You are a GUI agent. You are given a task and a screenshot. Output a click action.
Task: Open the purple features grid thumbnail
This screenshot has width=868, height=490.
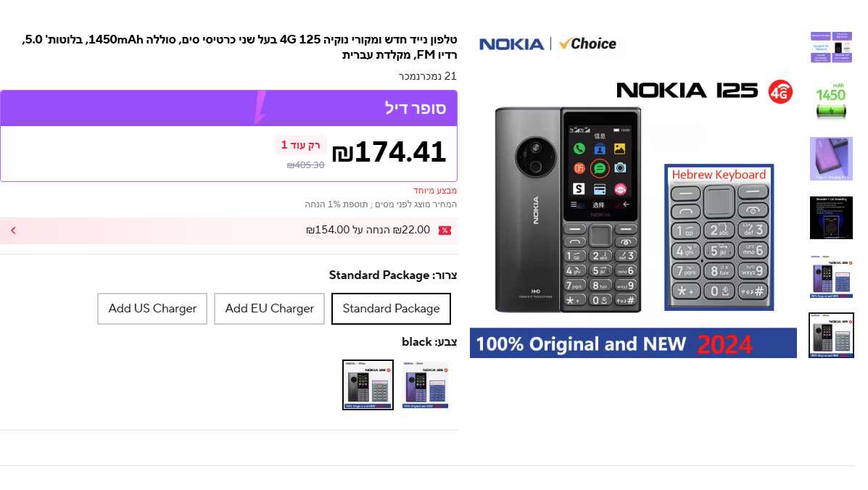831,47
